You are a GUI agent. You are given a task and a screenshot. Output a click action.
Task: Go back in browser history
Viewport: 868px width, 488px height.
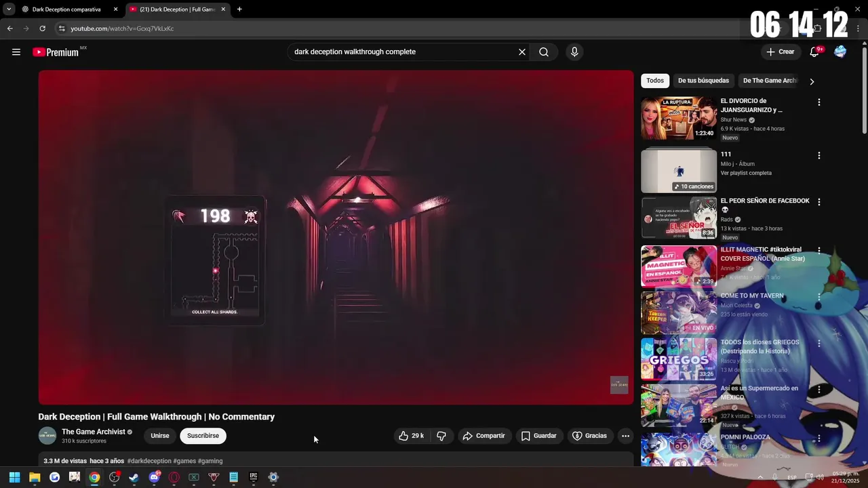pyautogui.click(x=9, y=28)
